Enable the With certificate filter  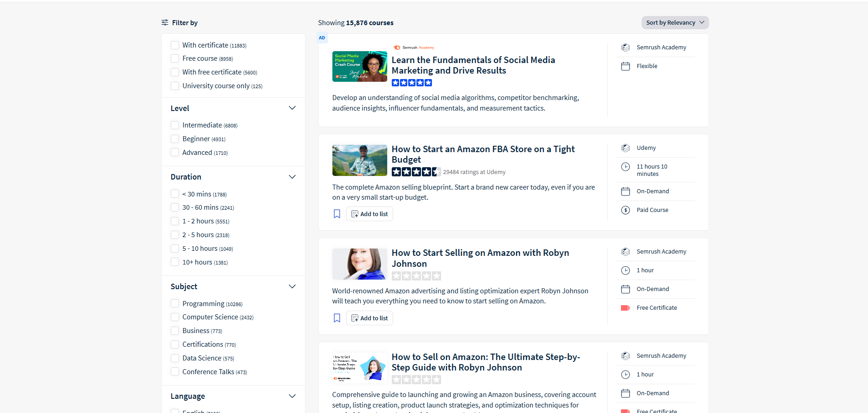coord(175,45)
